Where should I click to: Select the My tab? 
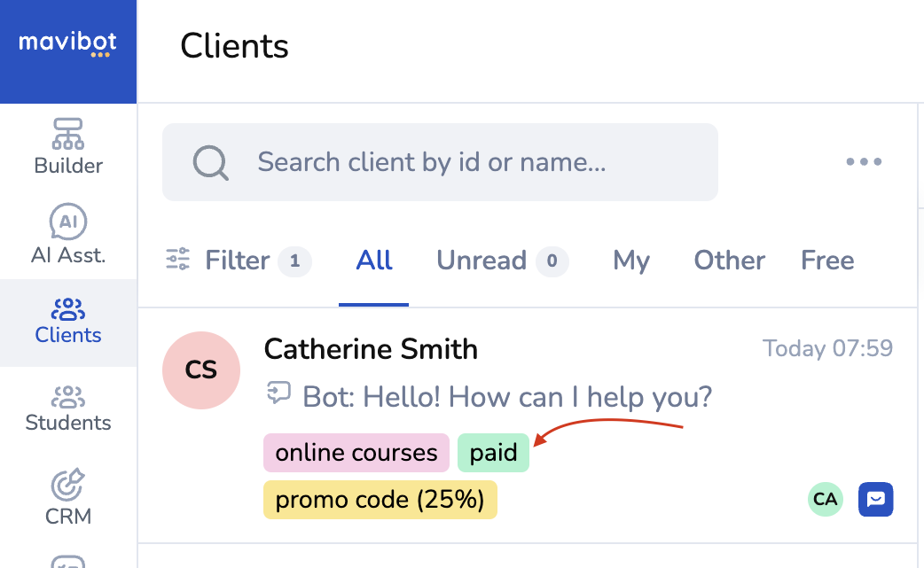(x=631, y=261)
